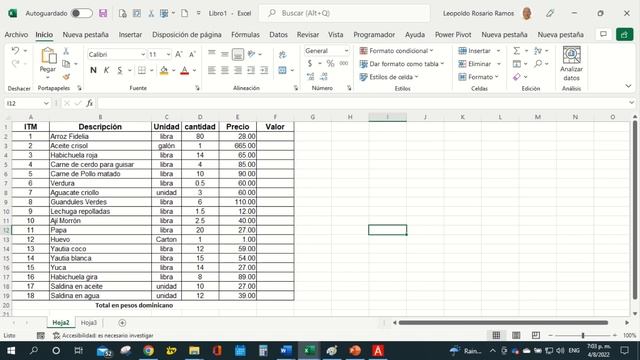Toggle the Autoguardado switch

[81, 13]
